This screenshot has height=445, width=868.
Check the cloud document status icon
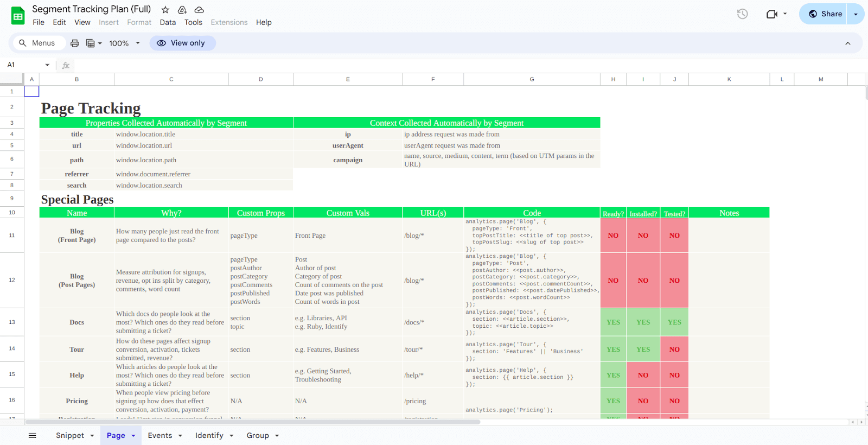199,10
